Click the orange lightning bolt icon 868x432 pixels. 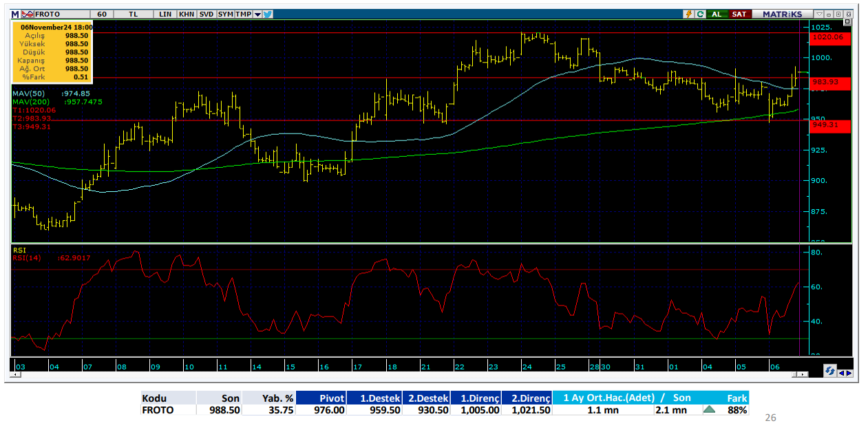click(x=688, y=14)
